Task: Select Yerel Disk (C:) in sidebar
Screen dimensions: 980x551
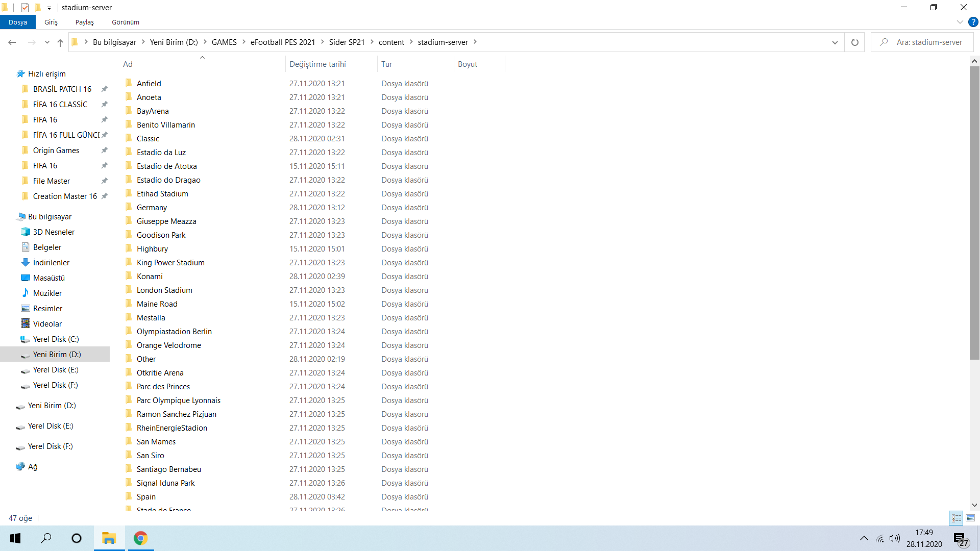Action: coord(56,339)
